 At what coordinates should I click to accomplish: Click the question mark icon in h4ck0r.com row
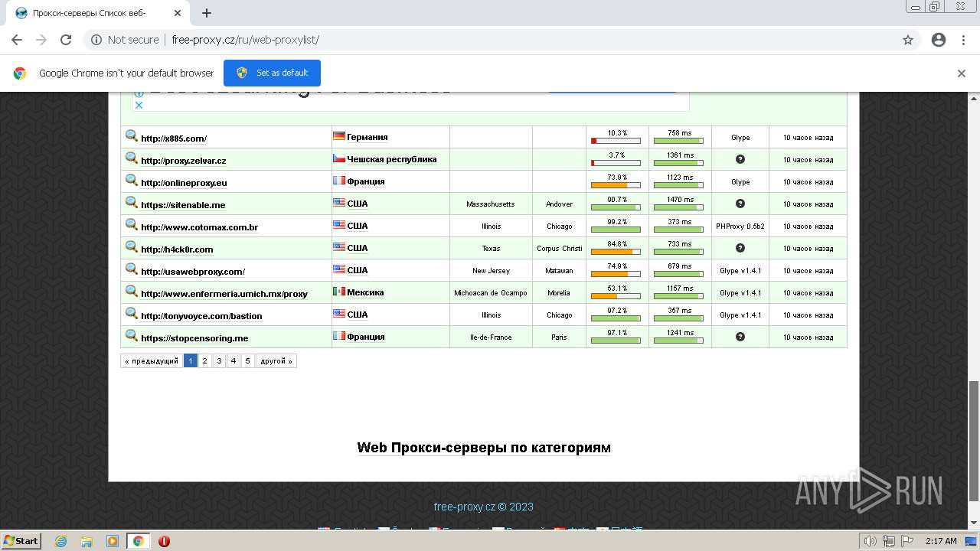(x=740, y=248)
